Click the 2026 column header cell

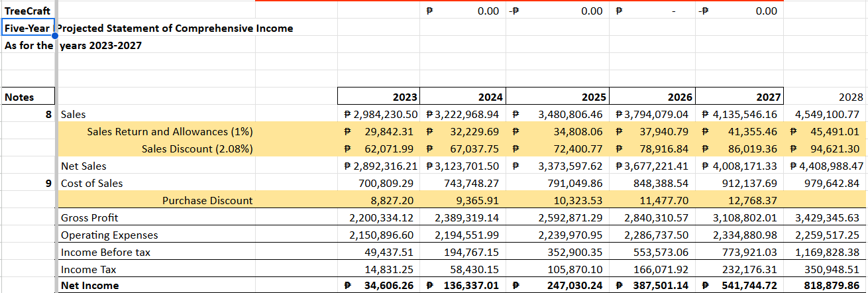click(x=653, y=97)
